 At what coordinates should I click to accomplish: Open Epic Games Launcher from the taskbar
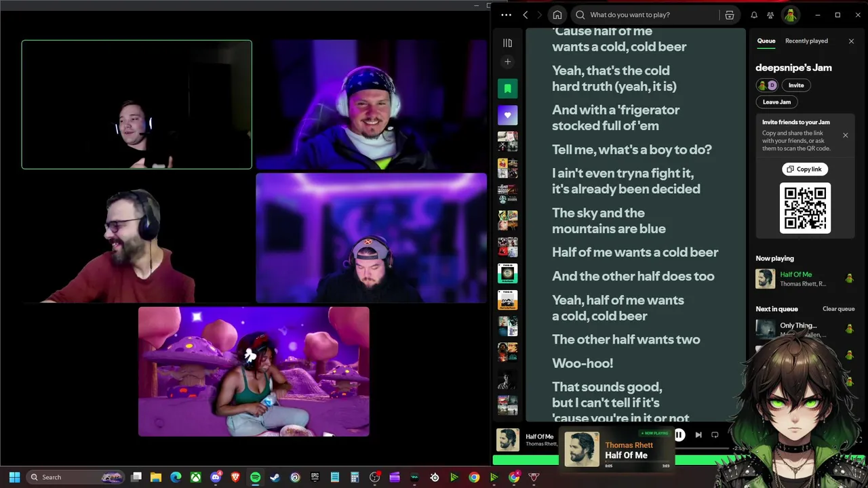point(315,477)
